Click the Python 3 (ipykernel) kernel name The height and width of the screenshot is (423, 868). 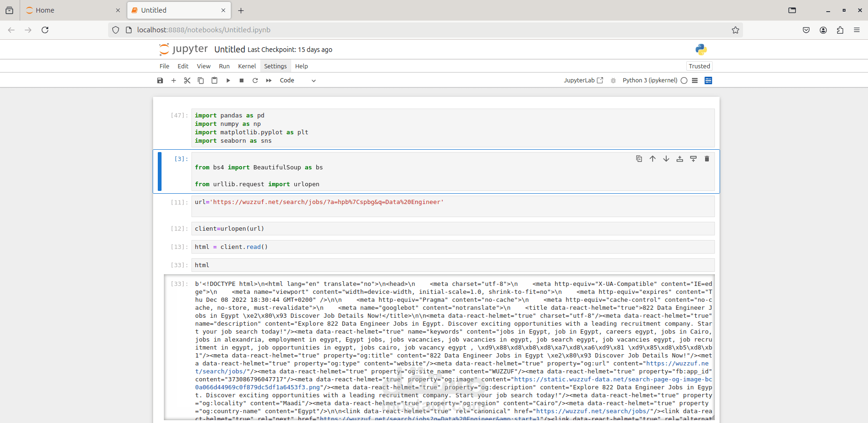[x=650, y=80]
